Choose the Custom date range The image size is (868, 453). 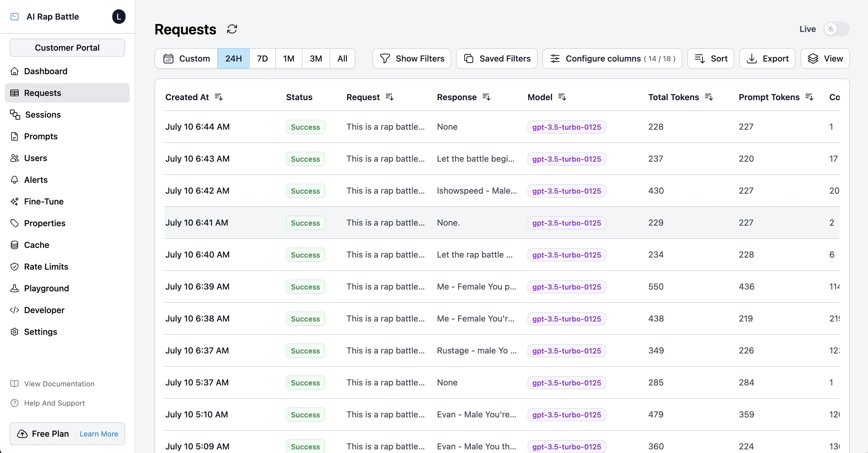tap(186, 59)
